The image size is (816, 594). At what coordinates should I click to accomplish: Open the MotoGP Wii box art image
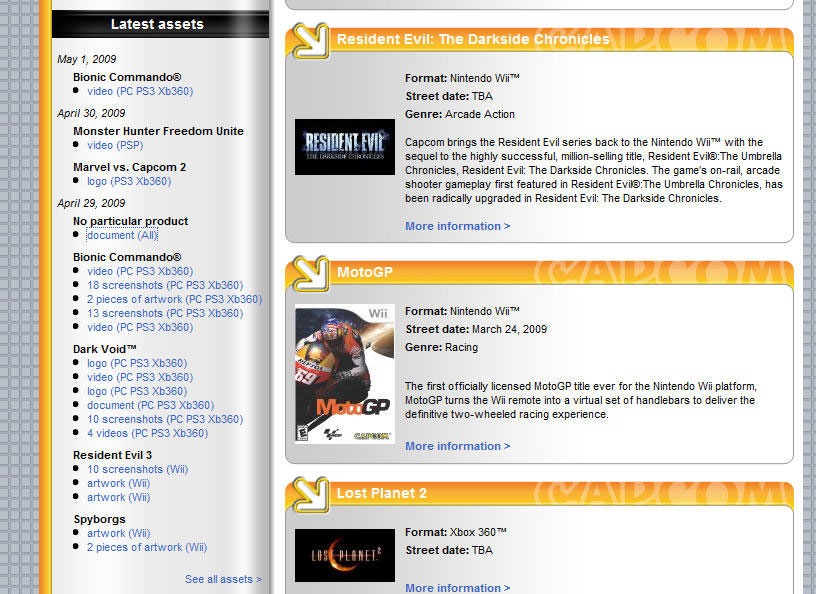[345, 374]
